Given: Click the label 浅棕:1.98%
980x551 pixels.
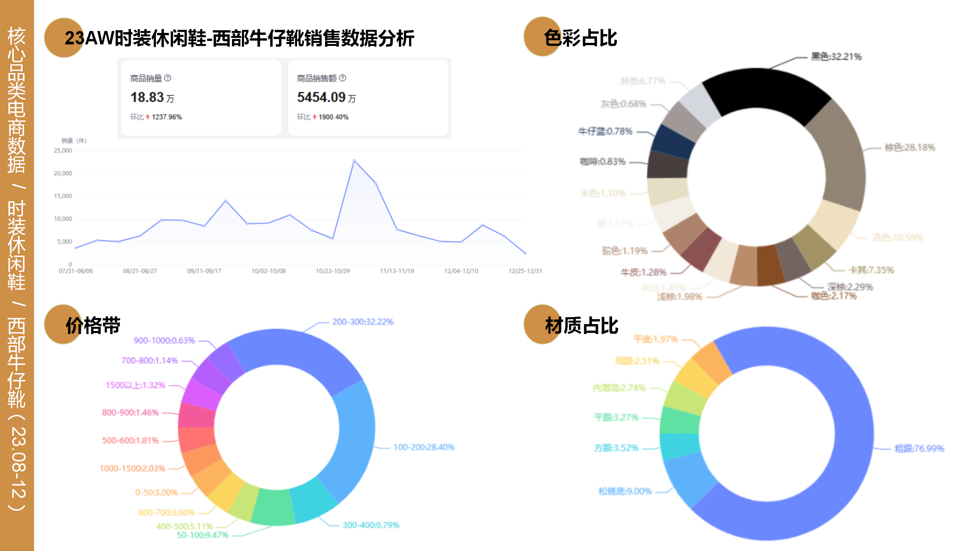Looking at the screenshot, I should pos(679,297).
